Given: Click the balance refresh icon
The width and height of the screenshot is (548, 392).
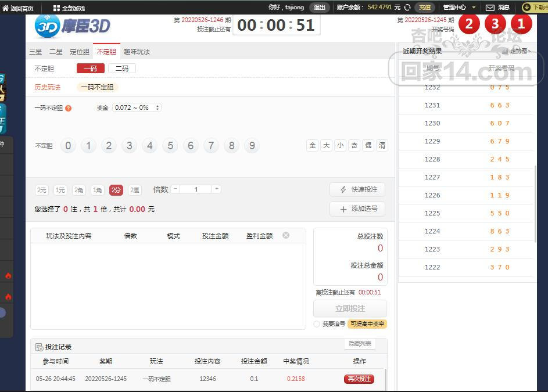Looking at the screenshot, I should 407,8.
